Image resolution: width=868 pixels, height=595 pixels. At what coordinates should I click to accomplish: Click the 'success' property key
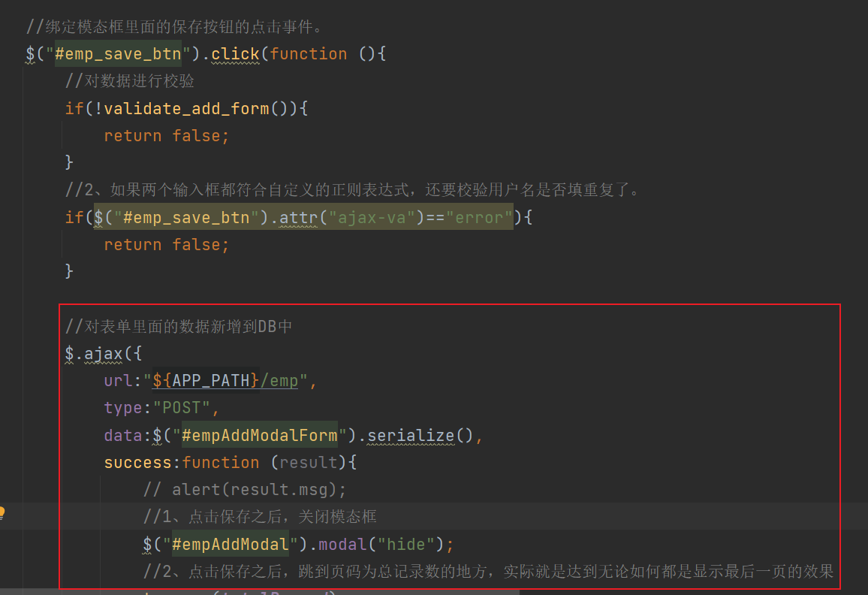coord(138,463)
